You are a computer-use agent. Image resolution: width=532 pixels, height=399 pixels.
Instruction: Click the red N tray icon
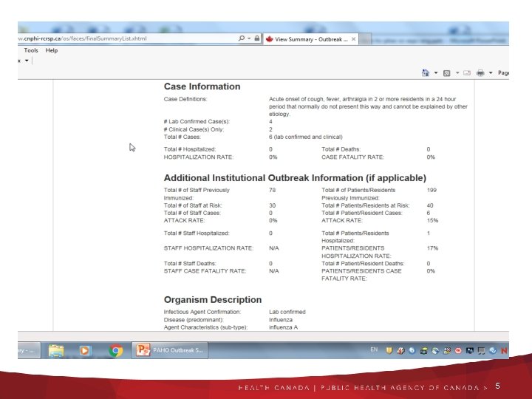(504, 350)
